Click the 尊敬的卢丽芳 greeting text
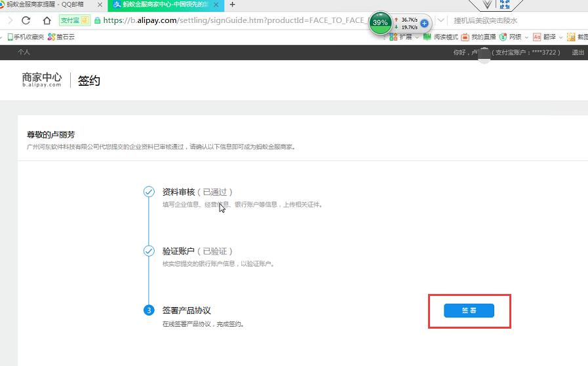 click(x=50, y=134)
